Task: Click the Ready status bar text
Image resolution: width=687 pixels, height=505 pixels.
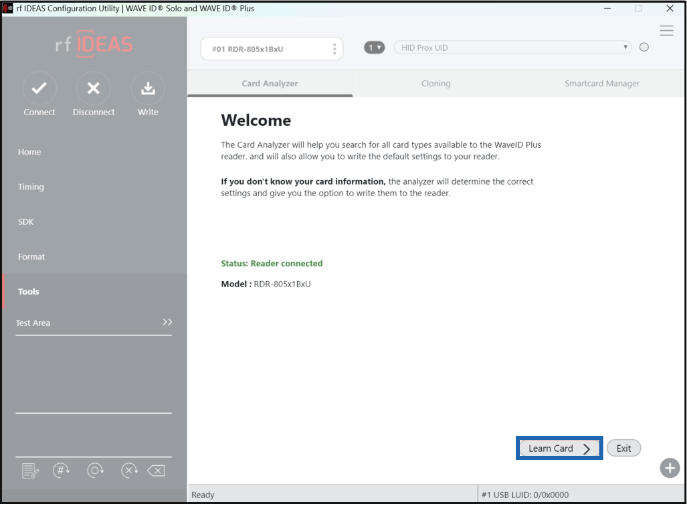Action: (203, 494)
